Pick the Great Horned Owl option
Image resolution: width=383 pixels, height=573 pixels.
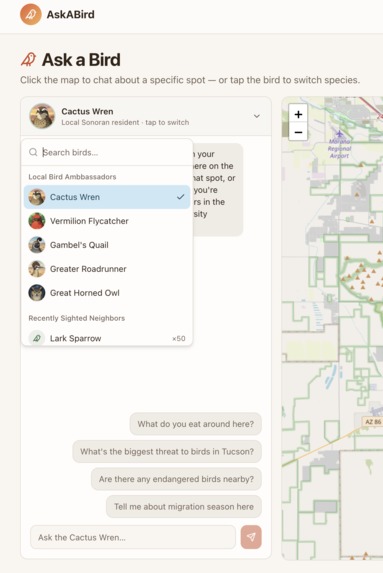tap(107, 293)
